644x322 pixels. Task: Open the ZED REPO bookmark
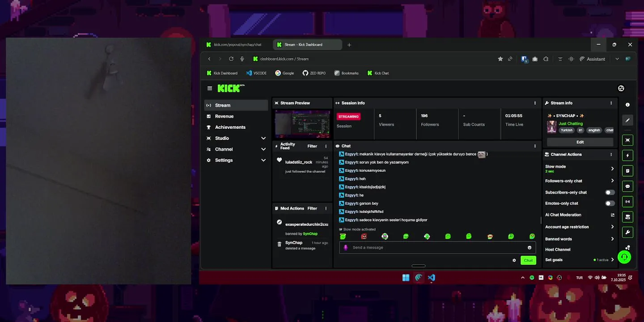tap(314, 73)
